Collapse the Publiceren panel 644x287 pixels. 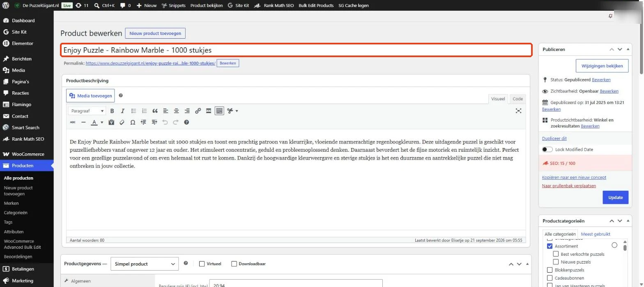(x=628, y=49)
